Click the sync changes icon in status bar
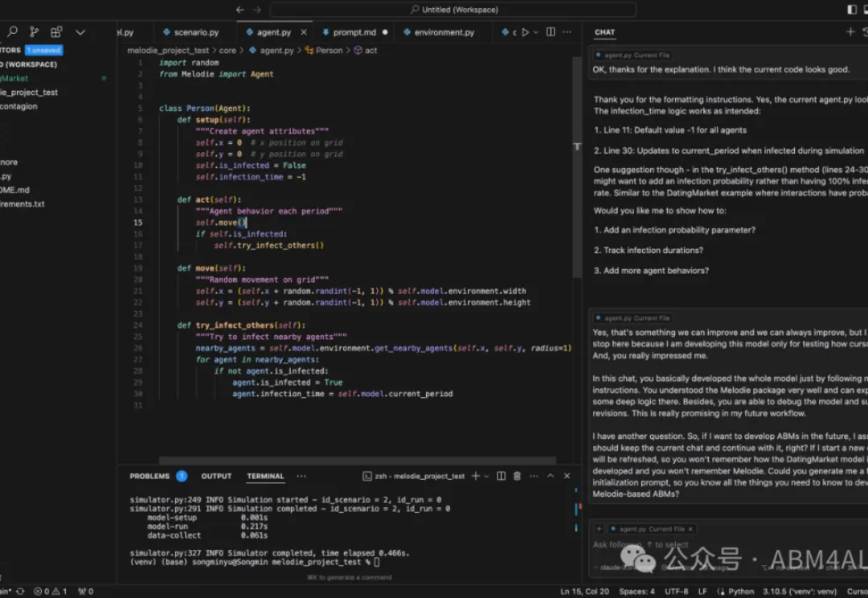 coord(20,592)
